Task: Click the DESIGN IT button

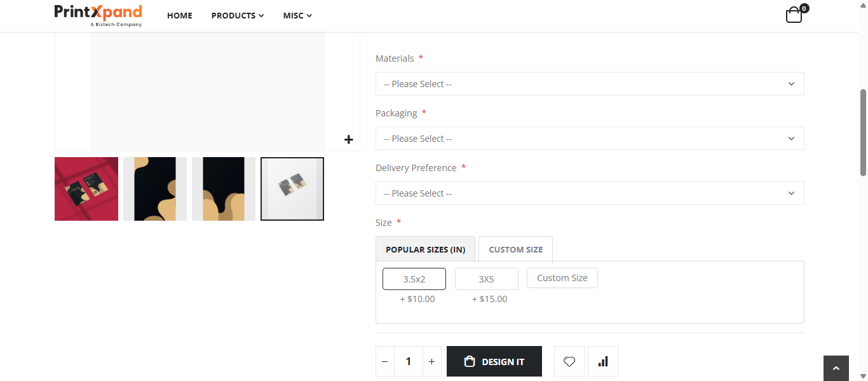Action: pos(494,361)
